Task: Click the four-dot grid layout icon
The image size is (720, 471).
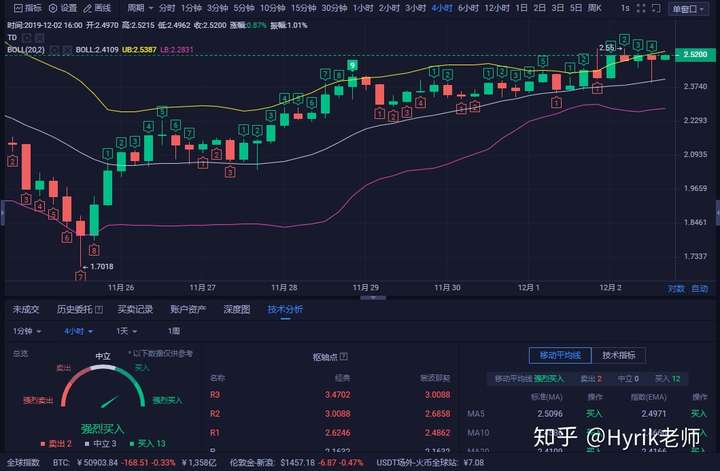Action: point(641,8)
